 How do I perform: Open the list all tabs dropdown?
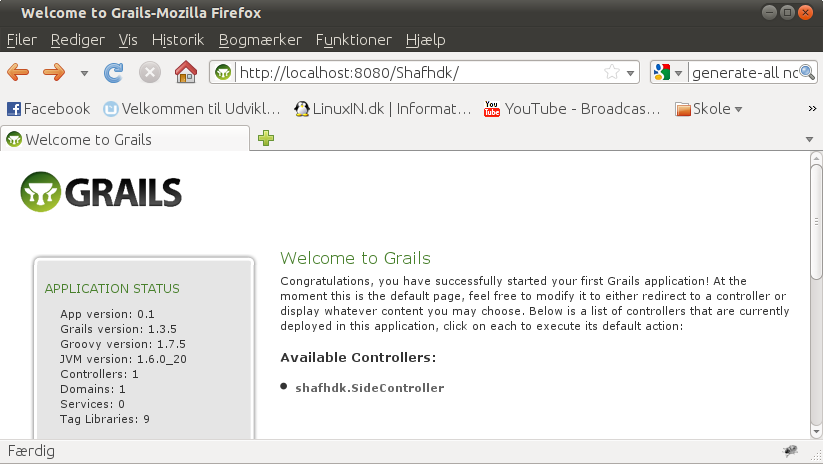click(809, 140)
